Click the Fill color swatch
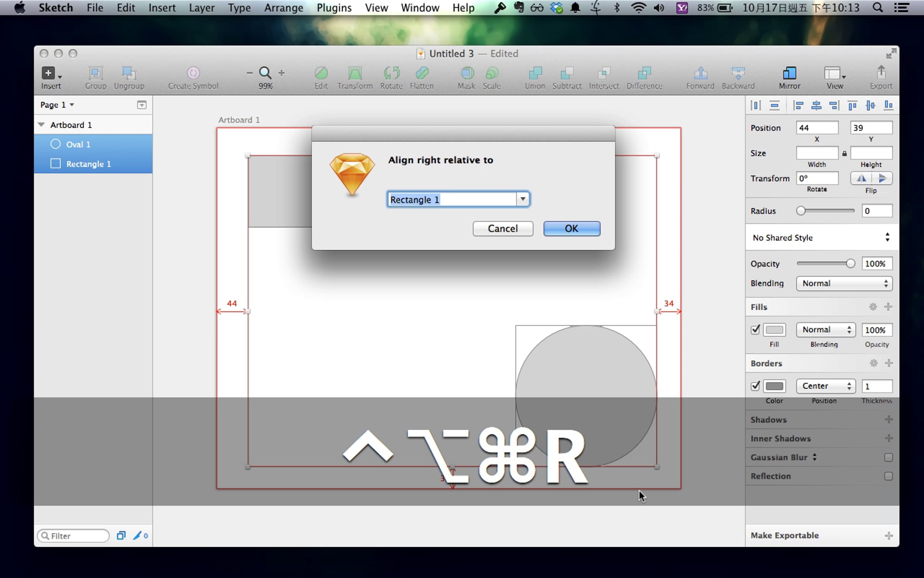Screen dimensions: 924x578 pos(775,329)
